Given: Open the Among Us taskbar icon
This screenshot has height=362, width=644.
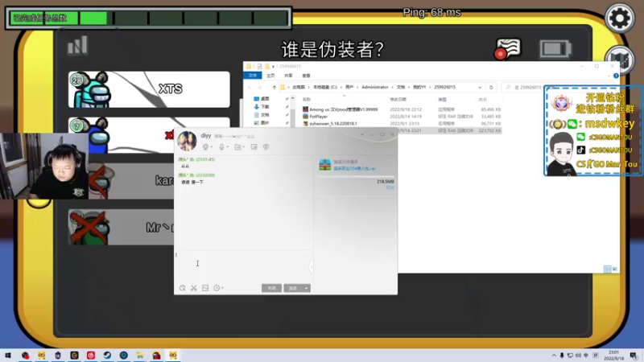Looking at the screenshot, I should pos(156,355).
